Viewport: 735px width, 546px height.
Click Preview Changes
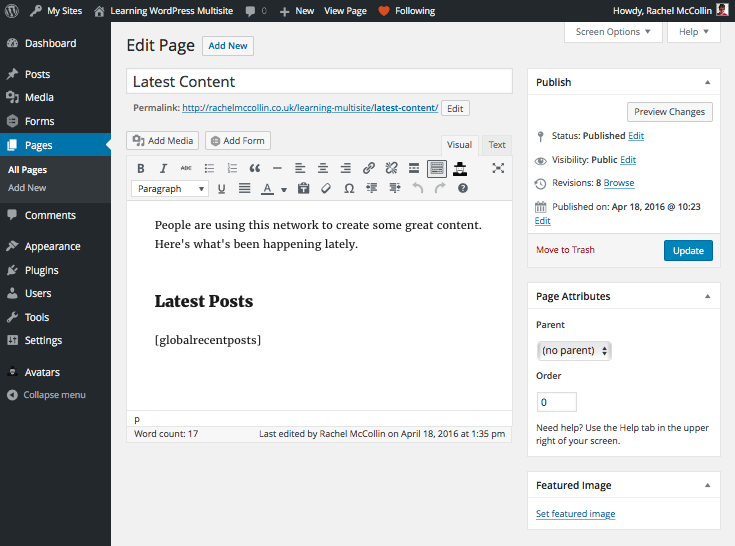pos(669,112)
